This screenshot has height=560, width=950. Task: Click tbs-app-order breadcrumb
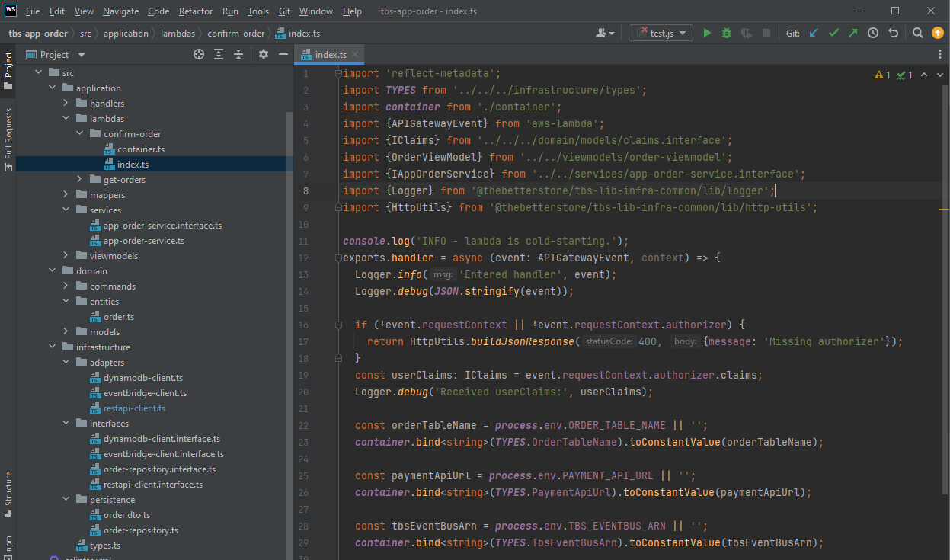point(38,34)
